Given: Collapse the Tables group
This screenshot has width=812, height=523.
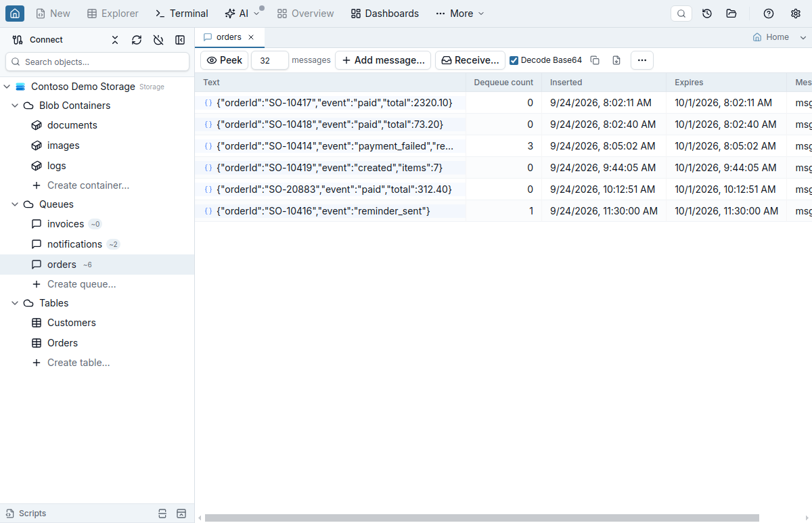Looking at the screenshot, I should [15, 303].
